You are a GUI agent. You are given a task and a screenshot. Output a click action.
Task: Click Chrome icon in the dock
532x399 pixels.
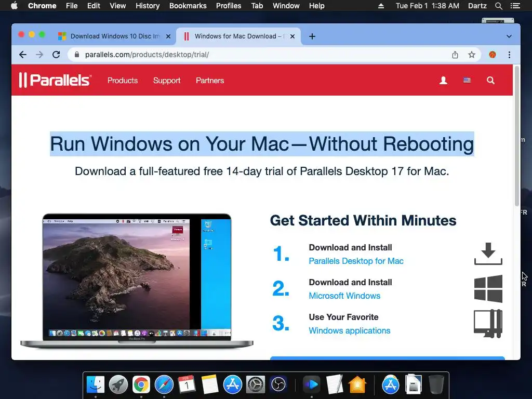coord(141,384)
